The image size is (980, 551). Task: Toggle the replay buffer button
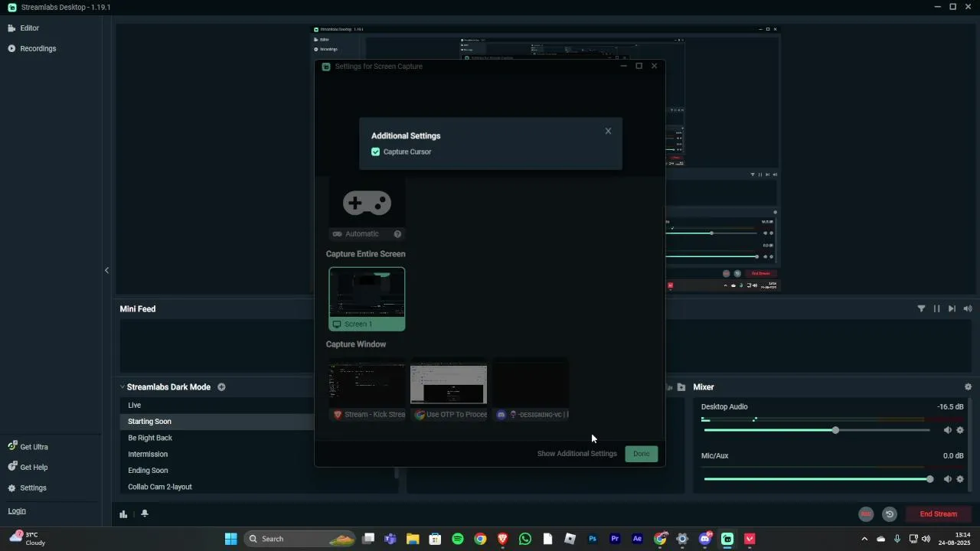pos(890,514)
